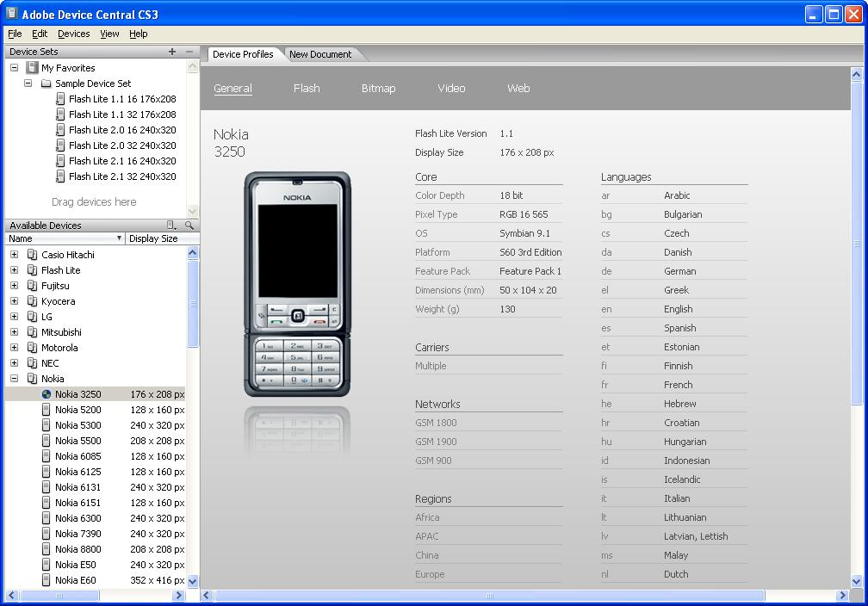Sort devices by Name column header
868x606 pixels.
point(65,238)
